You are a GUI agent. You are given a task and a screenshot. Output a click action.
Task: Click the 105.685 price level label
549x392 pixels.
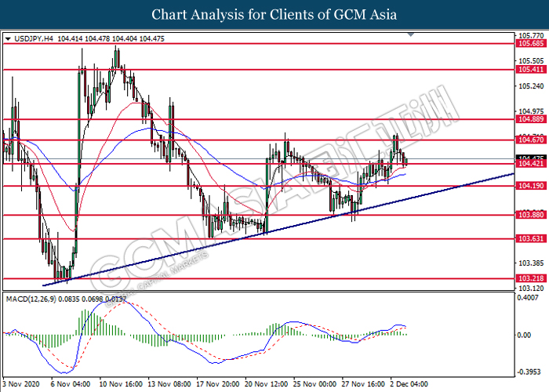point(531,43)
